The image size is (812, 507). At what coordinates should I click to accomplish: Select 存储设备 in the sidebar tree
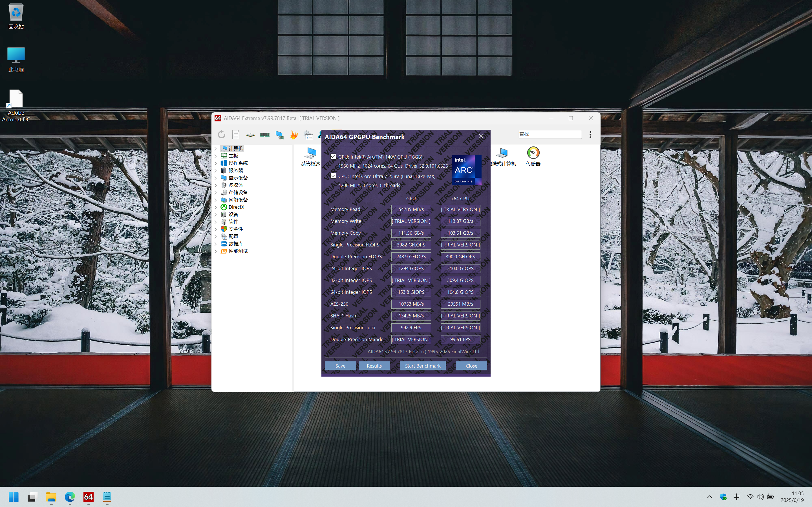pos(238,192)
